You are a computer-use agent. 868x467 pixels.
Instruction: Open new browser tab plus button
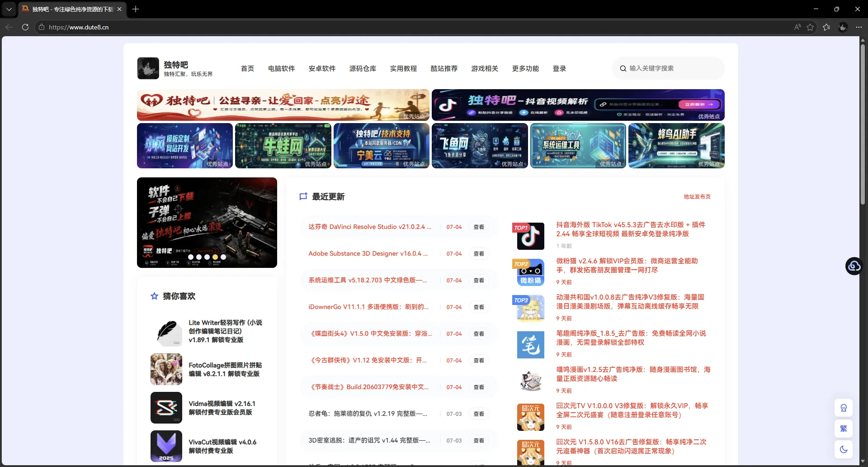point(136,9)
